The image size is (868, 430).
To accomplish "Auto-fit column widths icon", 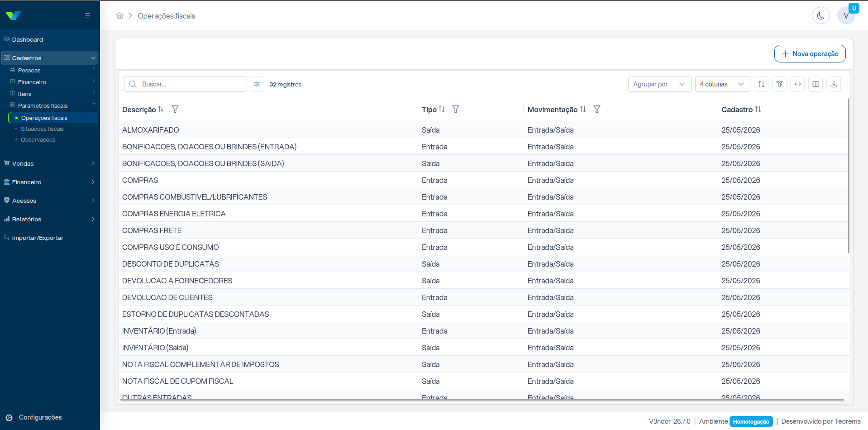I will [797, 84].
